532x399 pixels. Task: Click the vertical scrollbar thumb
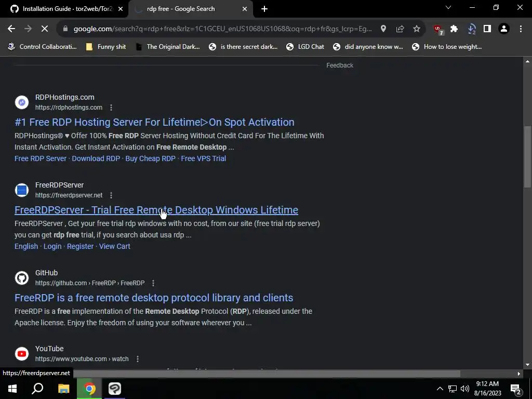click(527, 156)
